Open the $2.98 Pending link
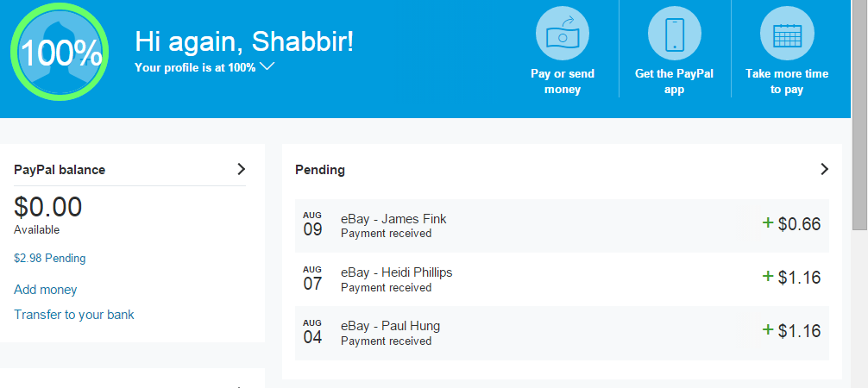This screenshot has width=868, height=388. 50,258
